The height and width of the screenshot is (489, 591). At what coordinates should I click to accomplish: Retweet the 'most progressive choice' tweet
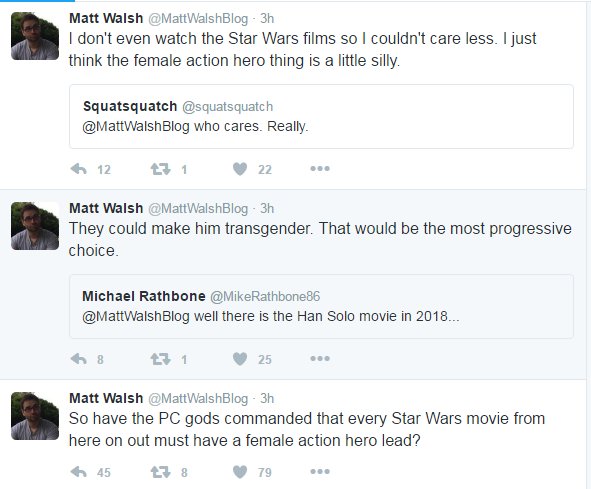161,359
